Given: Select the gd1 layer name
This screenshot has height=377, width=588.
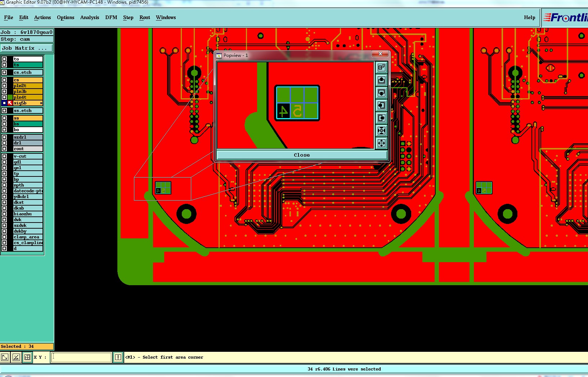Looking at the screenshot, I should tap(28, 162).
